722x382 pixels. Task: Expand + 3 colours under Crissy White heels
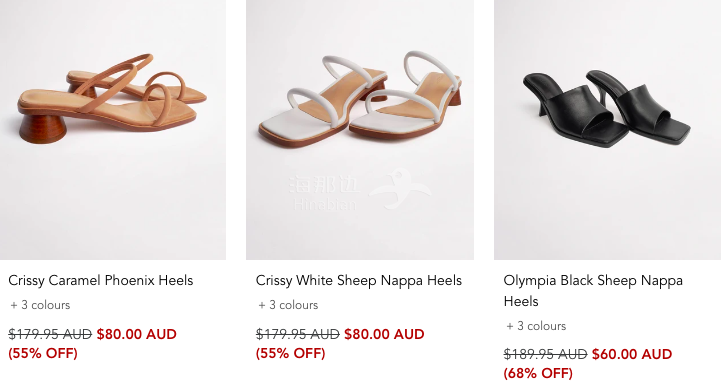tap(288, 305)
